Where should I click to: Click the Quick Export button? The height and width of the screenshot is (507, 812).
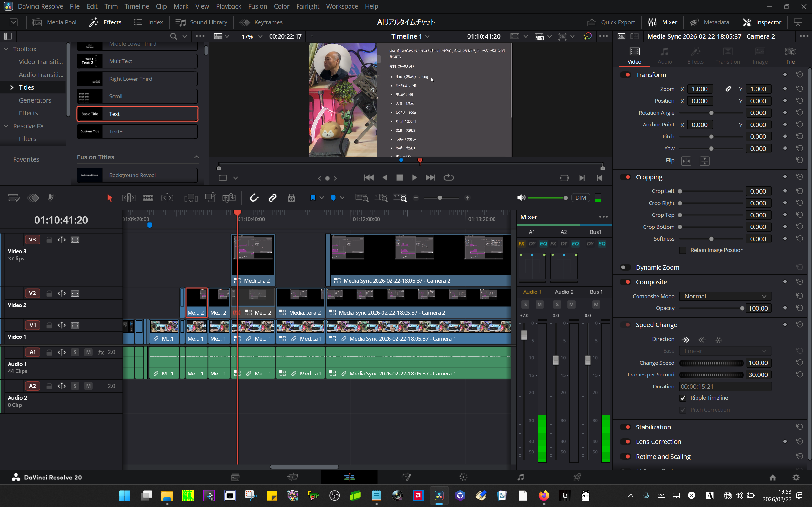click(x=611, y=22)
